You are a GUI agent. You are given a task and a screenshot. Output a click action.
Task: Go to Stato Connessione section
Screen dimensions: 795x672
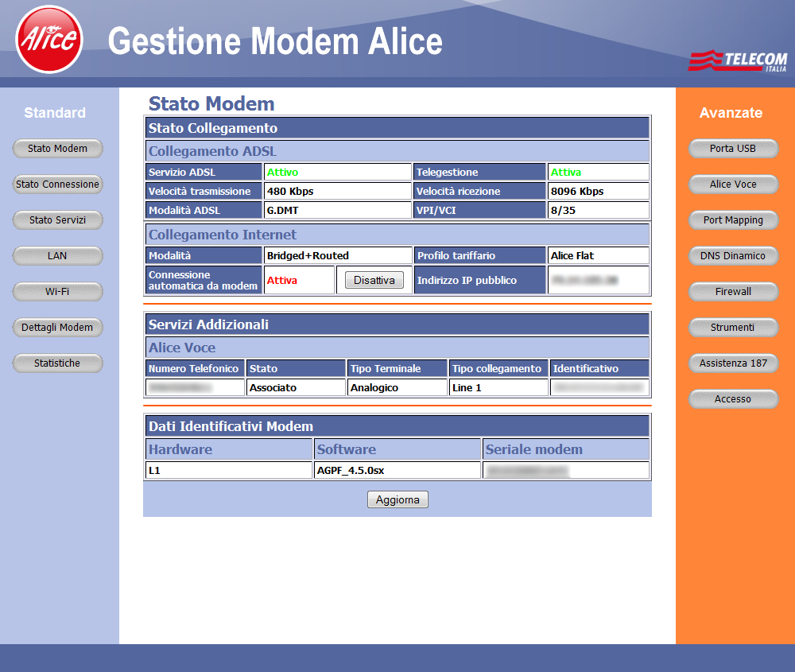coord(57,185)
